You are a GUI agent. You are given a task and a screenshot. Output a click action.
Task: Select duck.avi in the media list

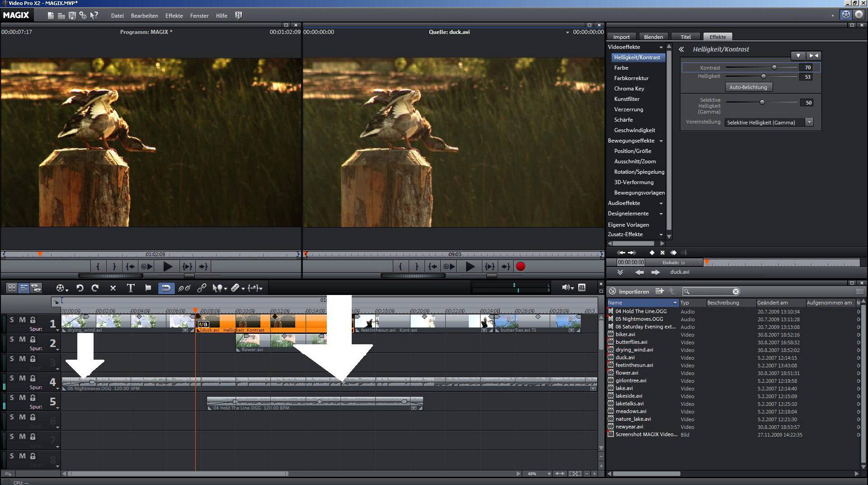[625, 357]
